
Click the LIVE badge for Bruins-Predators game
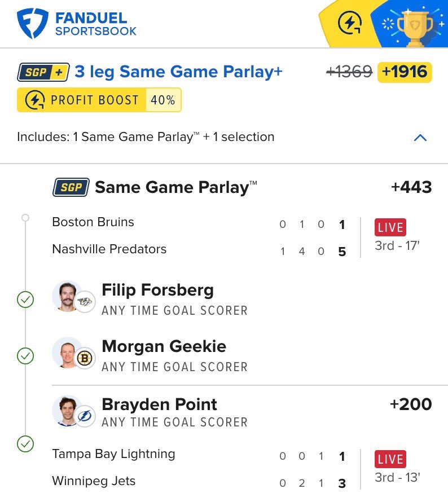390,227
